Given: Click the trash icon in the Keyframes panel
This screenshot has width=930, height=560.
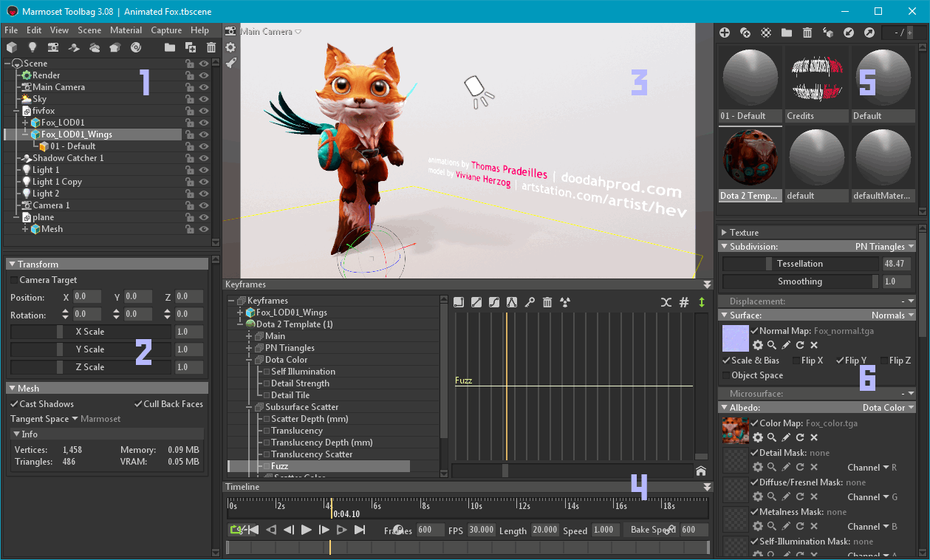Looking at the screenshot, I should point(547,302).
